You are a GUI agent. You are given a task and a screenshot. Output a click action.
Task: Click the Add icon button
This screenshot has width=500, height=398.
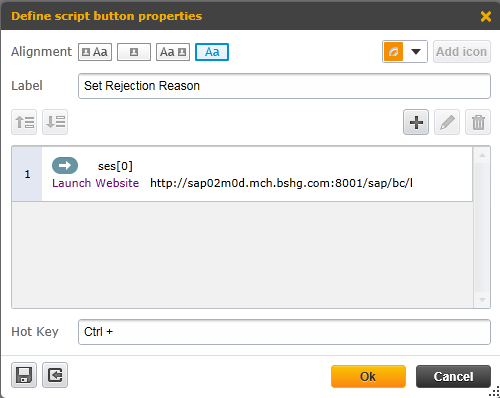(462, 52)
